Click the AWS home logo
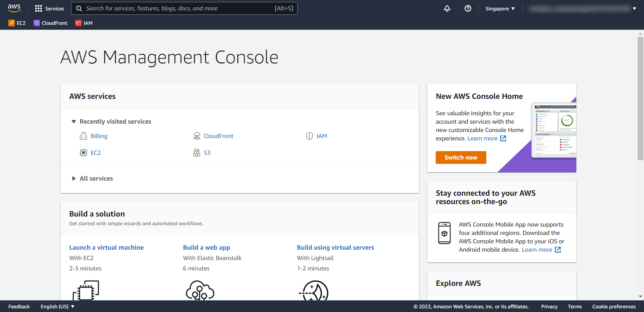644x312 pixels. click(14, 8)
